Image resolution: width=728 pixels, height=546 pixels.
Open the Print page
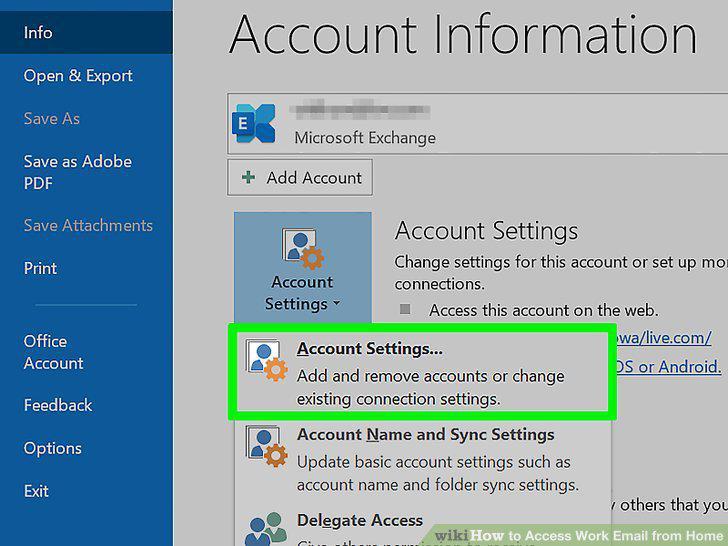40,268
